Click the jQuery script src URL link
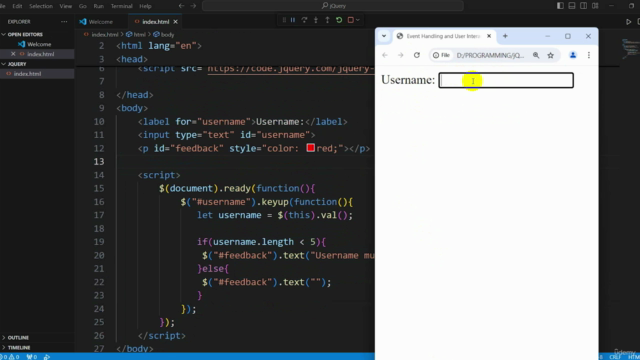 pyautogui.click(x=291, y=69)
